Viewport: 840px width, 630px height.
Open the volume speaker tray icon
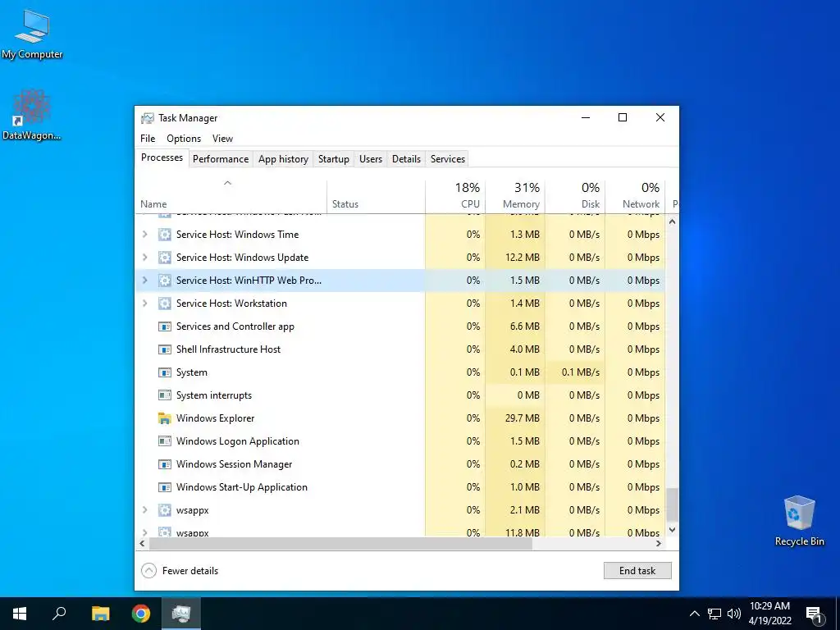pyautogui.click(x=734, y=614)
